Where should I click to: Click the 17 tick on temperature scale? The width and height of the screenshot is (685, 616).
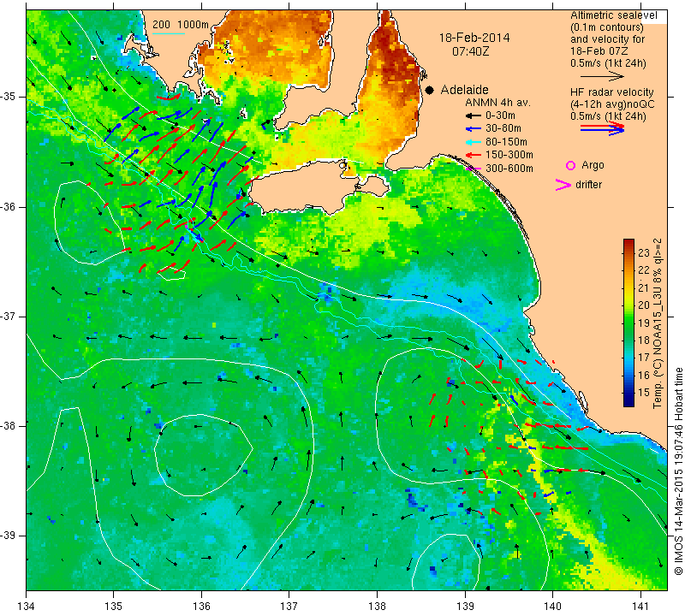point(644,357)
